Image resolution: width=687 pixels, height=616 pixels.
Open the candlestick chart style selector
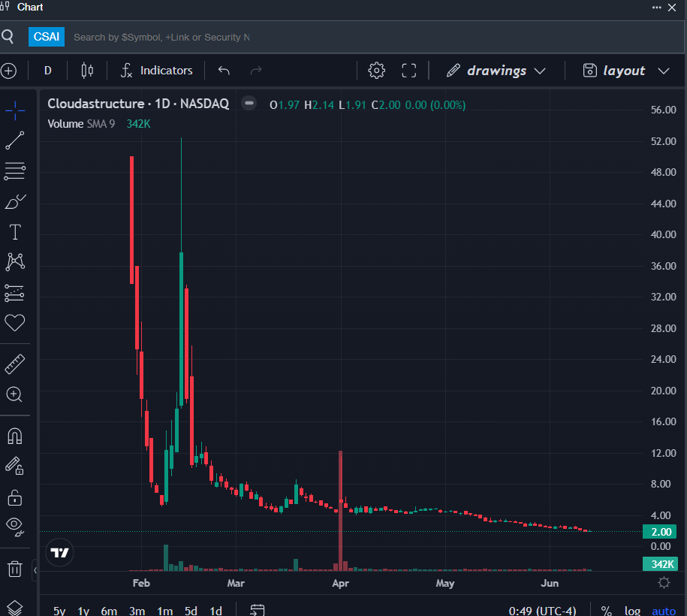coord(87,71)
